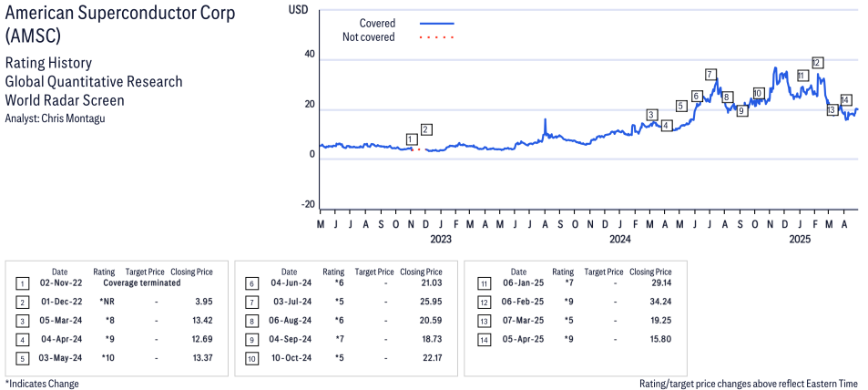Select closing price 18.73

point(431,339)
